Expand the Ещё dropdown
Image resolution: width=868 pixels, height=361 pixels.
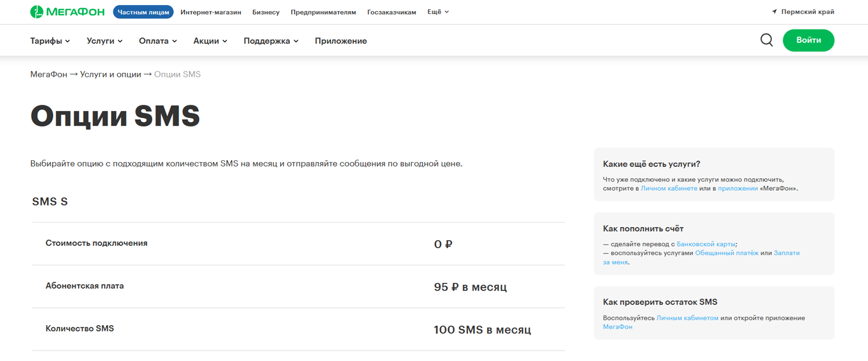click(438, 12)
